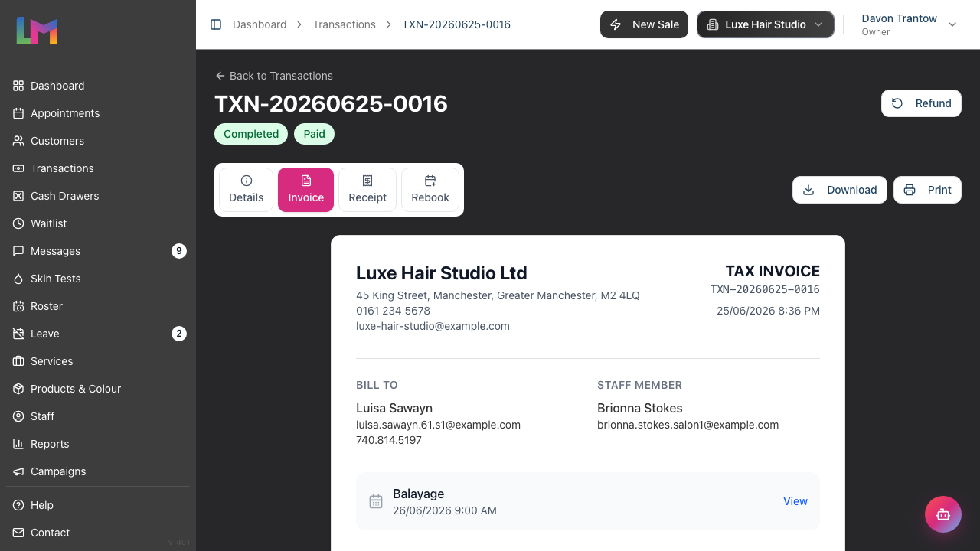Switch to the Details tab

[247, 190]
